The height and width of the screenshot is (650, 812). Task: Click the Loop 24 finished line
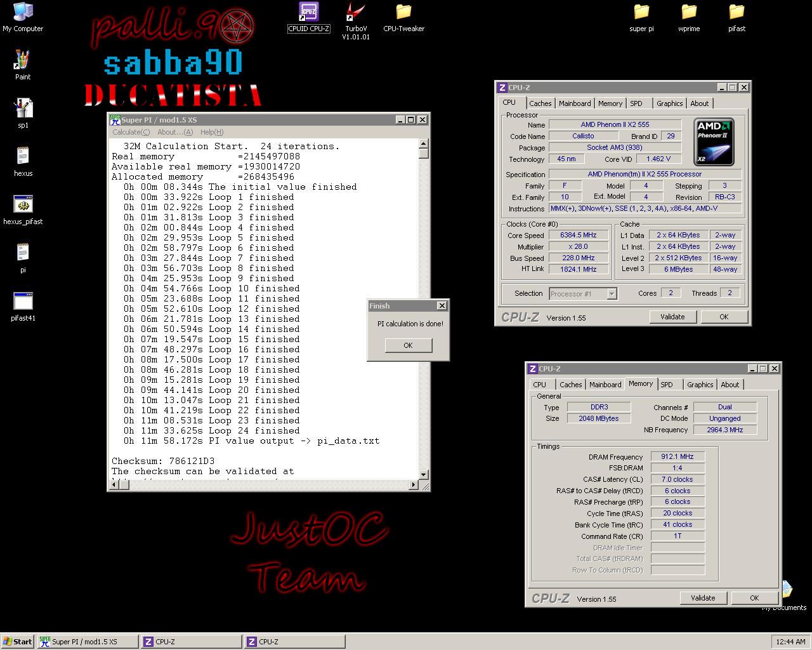[212, 431]
